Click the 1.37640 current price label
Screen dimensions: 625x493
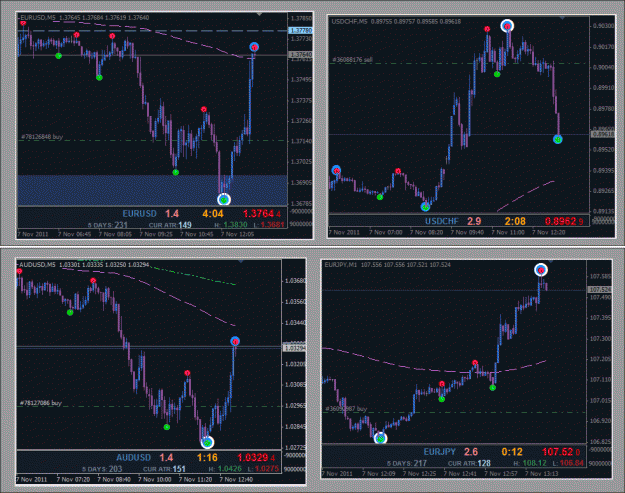click(300, 55)
